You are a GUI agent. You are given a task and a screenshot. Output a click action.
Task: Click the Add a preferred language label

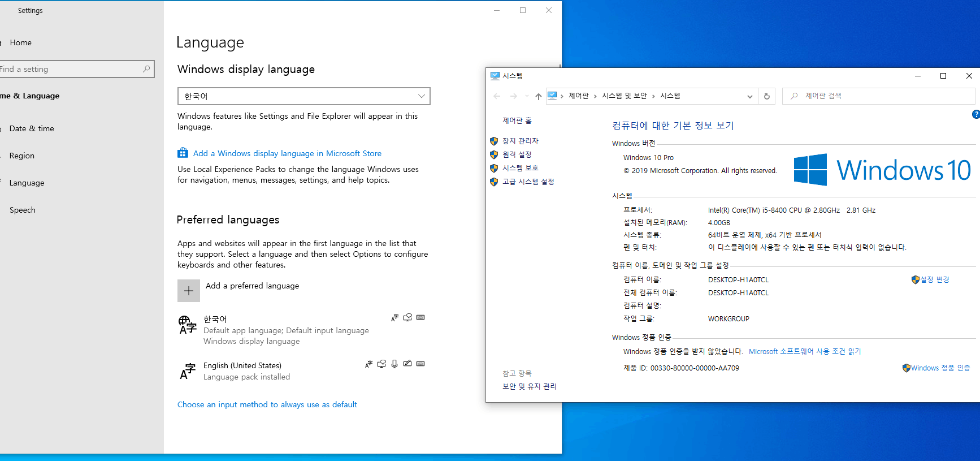pyautogui.click(x=252, y=286)
